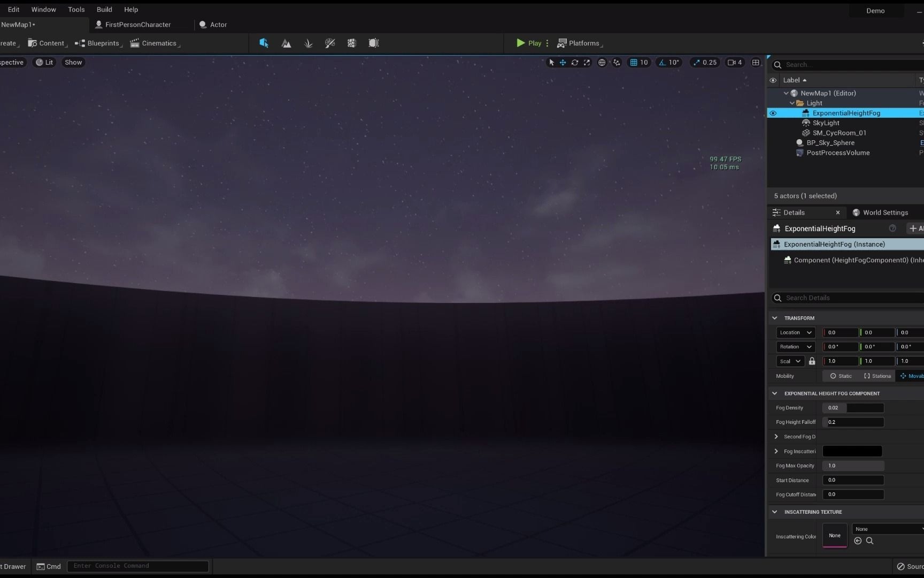The width and height of the screenshot is (924, 578).
Task: Toggle world/local coordinate system globe
Action: point(602,63)
